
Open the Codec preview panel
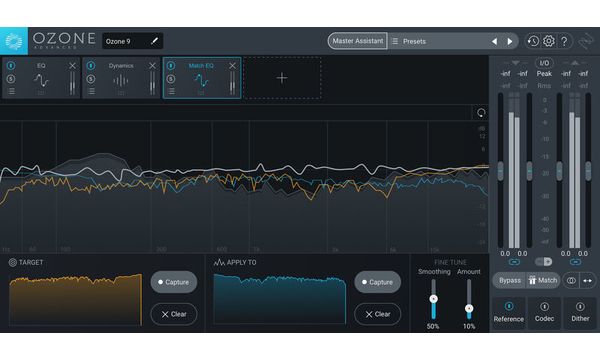pyautogui.click(x=544, y=313)
